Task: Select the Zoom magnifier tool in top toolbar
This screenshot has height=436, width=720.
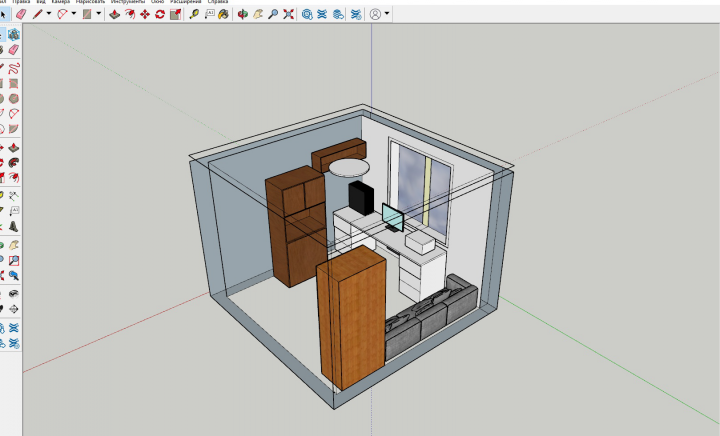Action: tap(273, 14)
